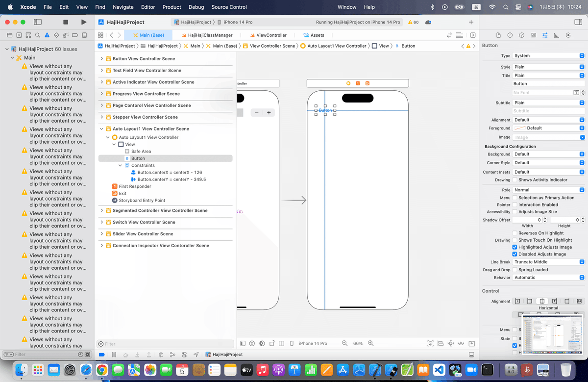588x382 pixels.
Task: Collapse Auto Layout1 View Controller Scene
Action: [102, 129]
